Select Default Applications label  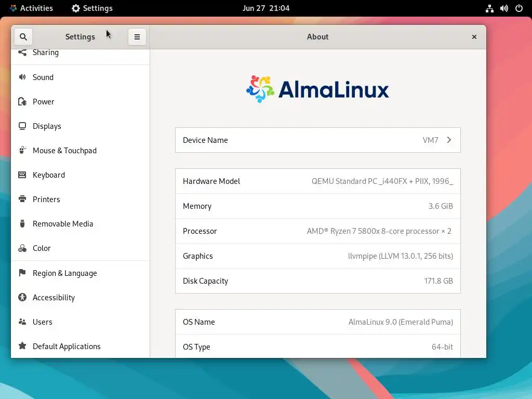[66, 347]
